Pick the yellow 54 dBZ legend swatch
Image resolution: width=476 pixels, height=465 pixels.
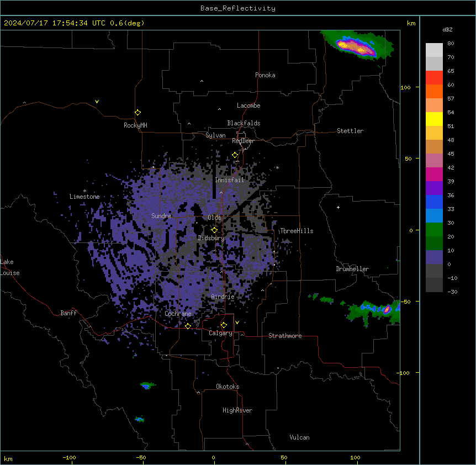434,119
